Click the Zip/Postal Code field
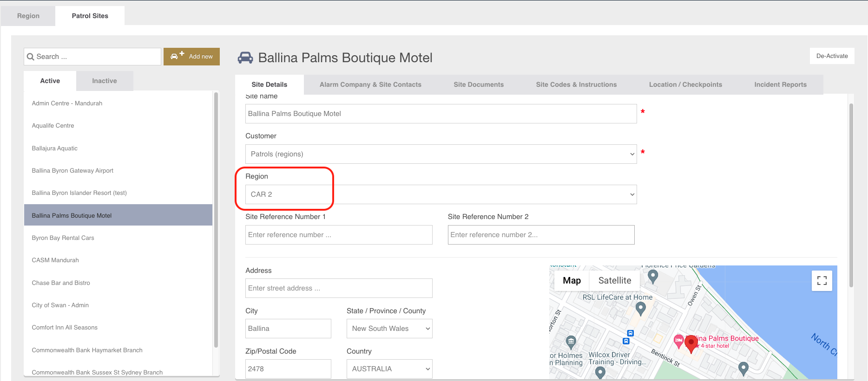 [288, 369]
